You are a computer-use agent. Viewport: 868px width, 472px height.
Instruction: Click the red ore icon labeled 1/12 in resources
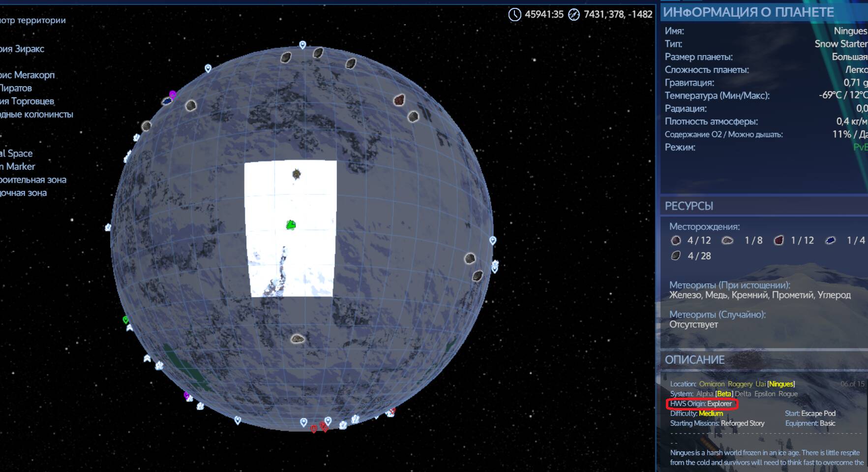tap(778, 241)
